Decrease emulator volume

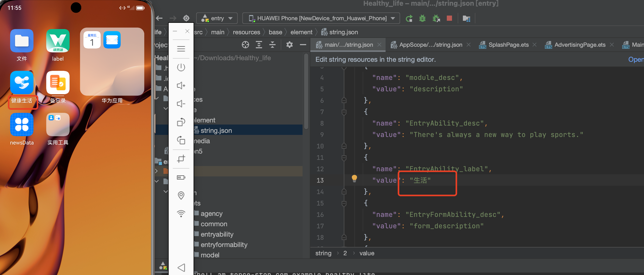tap(181, 104)
